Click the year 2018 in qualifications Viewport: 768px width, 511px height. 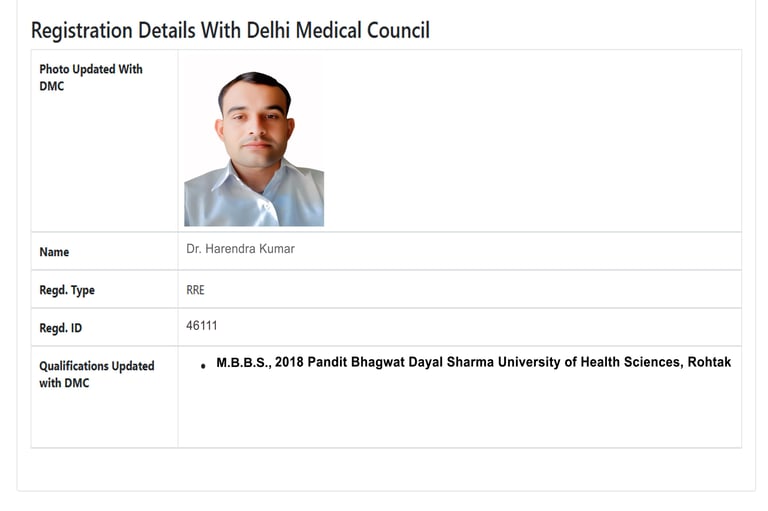click(x=289, y=362)
